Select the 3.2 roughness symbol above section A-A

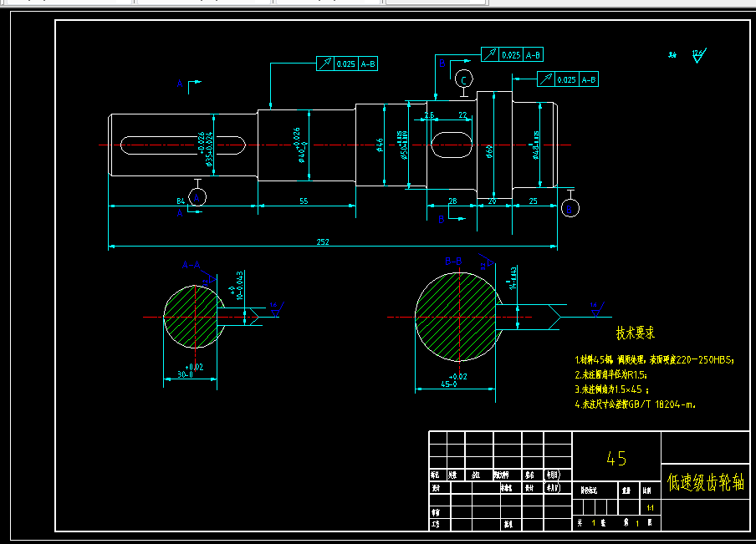[x=209, y=277]
